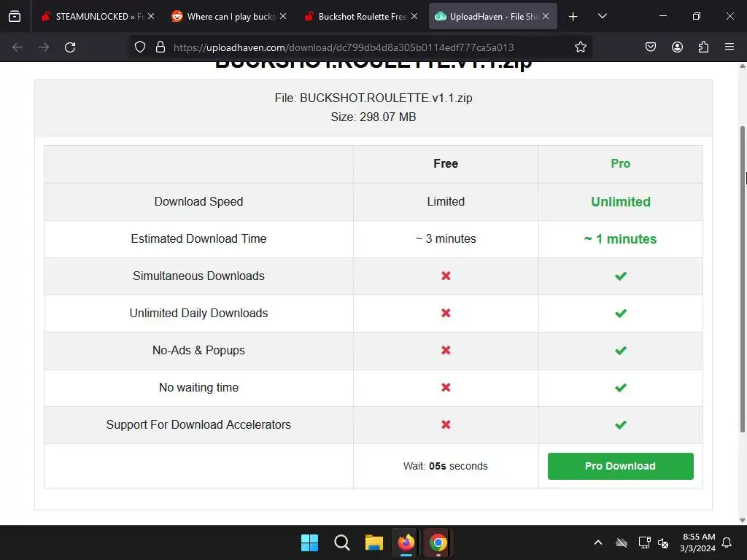Viewport: 747px width, 560px height.
Task: Go forward one page
Action: tap(44, 47)
